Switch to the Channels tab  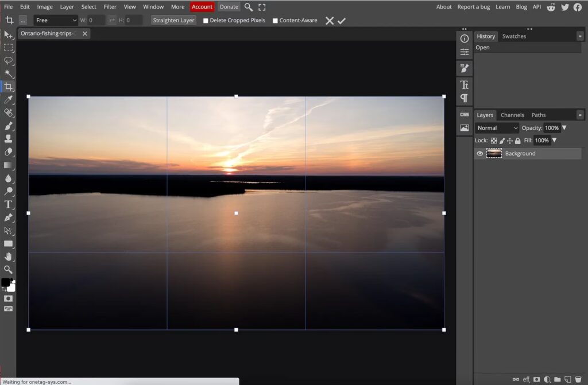tap(512, 115)
